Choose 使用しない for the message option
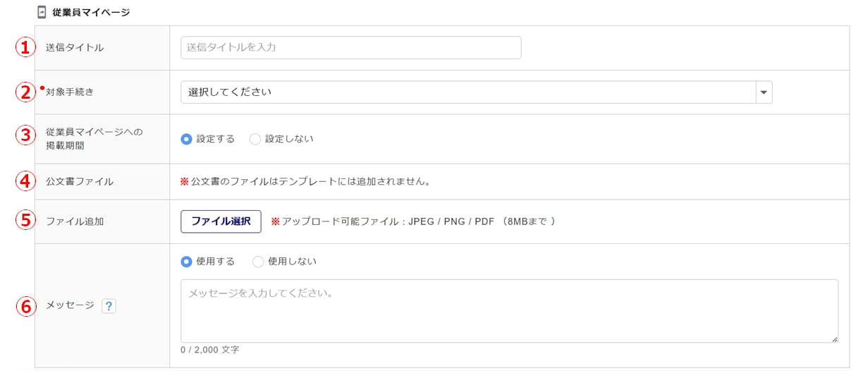Viewport: 868px width, 371px height. (258, 261)
